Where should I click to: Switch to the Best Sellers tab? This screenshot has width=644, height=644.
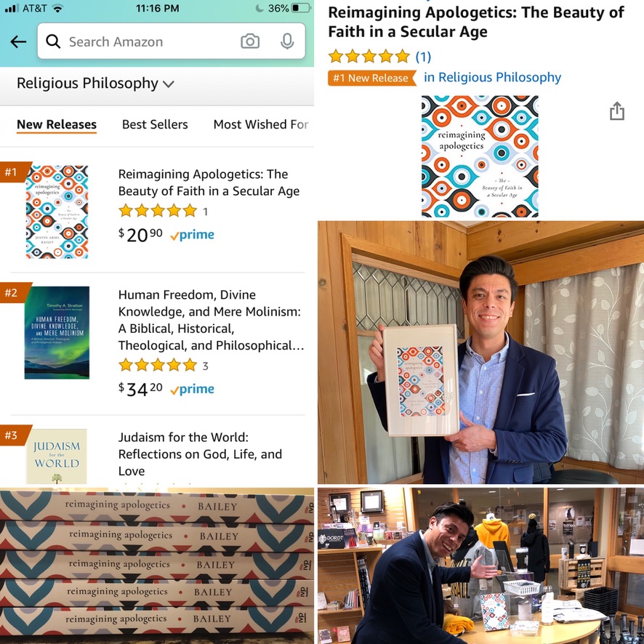155,124
